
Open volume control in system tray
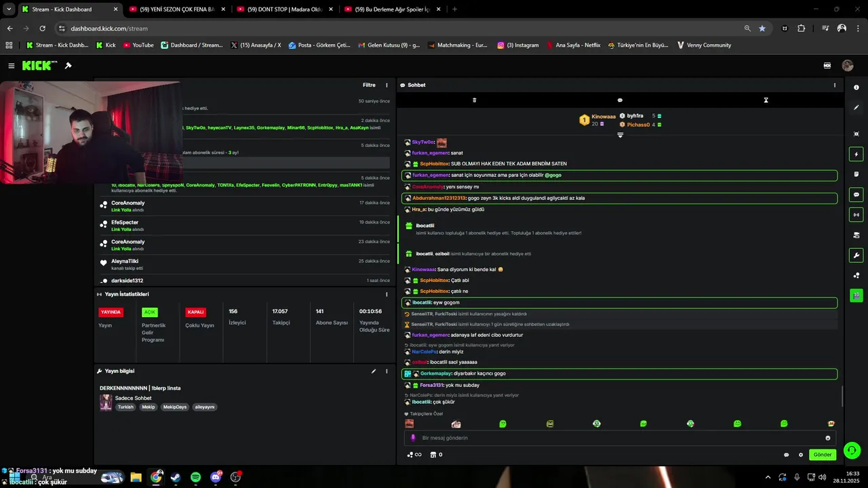[823, 477]
